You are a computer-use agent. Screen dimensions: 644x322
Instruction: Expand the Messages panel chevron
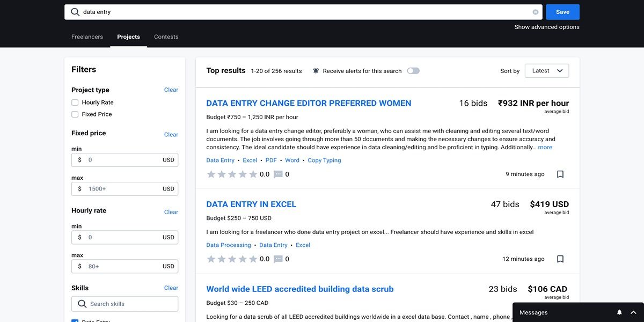tap(633, 312)
